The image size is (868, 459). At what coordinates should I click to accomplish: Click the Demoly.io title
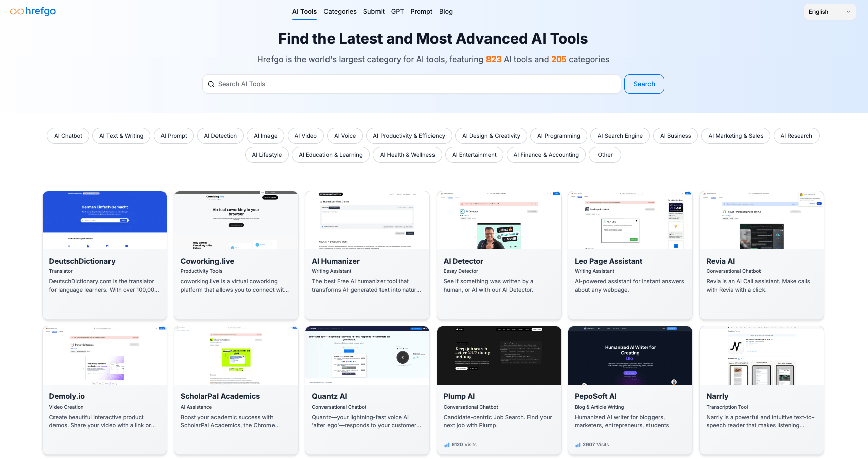[67, 396]
